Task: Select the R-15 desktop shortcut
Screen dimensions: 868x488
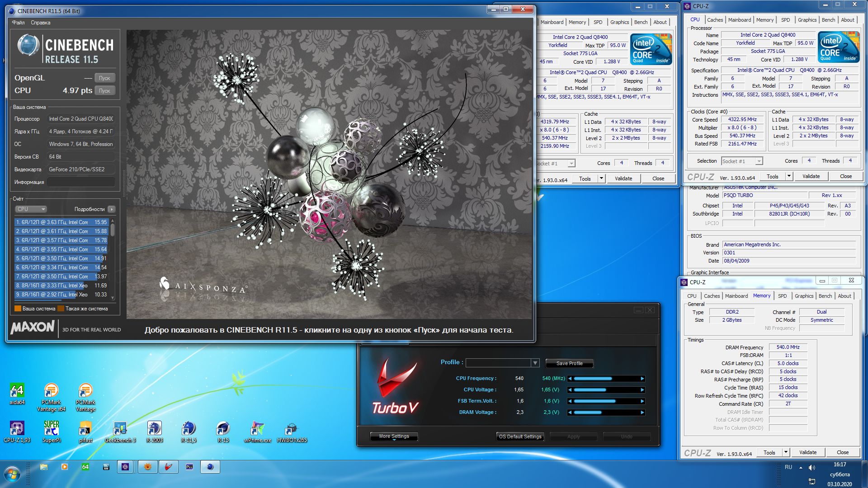Action: tap(223, 432)
